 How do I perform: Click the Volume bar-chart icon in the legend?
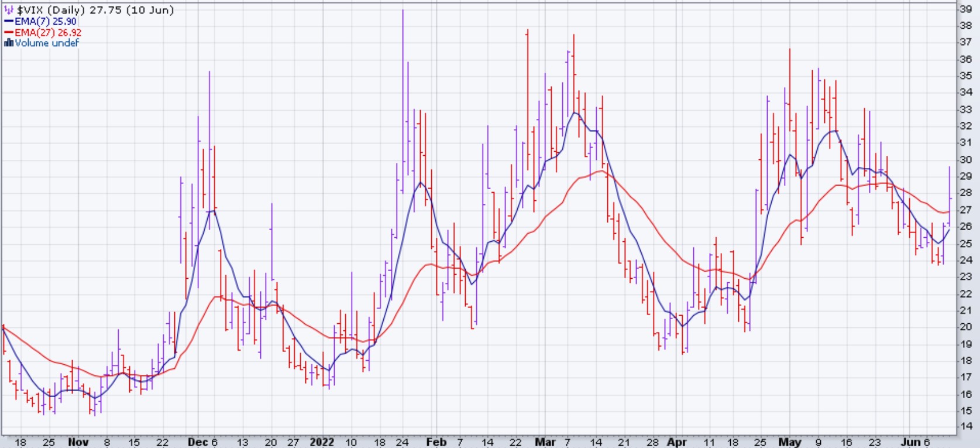click(9, 43)
